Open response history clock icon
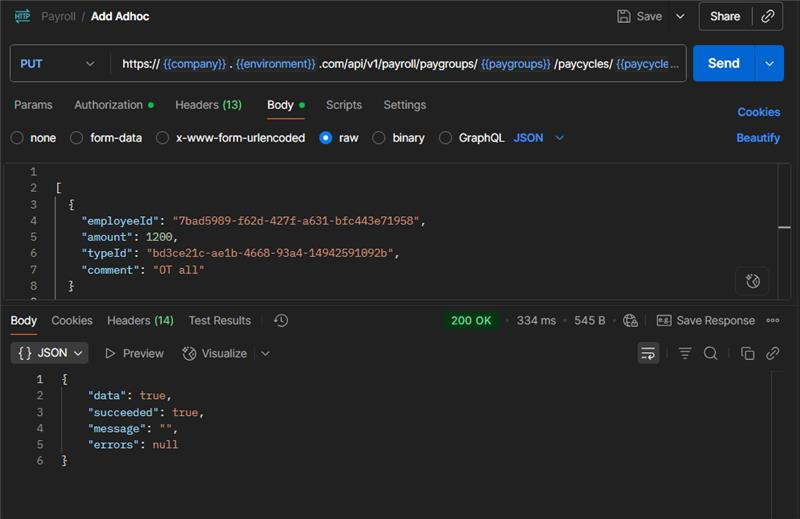The width and height of the screenshot is (800, 519). (x=281, y=320)
